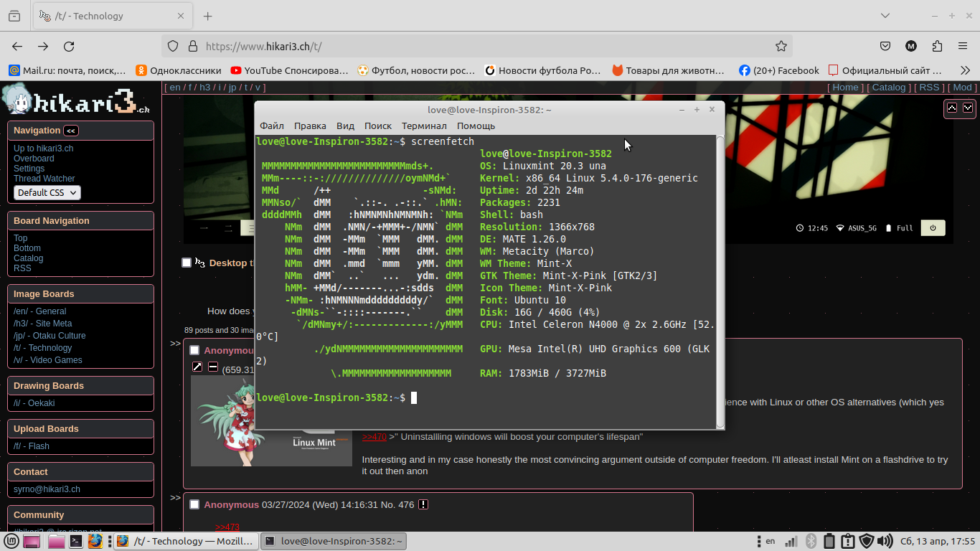This screenshot has width=980, height=551.
Task: Click the Firefox reload page button
Action: 69,46
